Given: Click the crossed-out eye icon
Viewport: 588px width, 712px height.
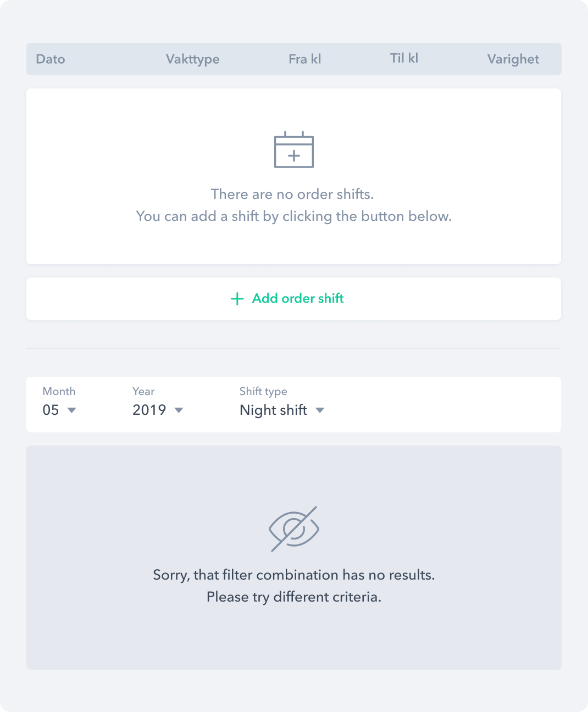Looking at the screenshot, I should coord(294,529).
